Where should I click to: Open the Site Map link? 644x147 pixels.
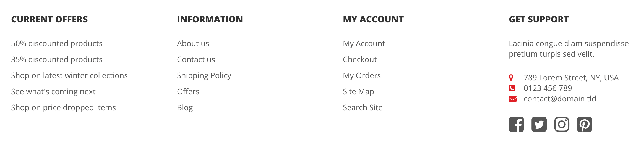point(358,91)
